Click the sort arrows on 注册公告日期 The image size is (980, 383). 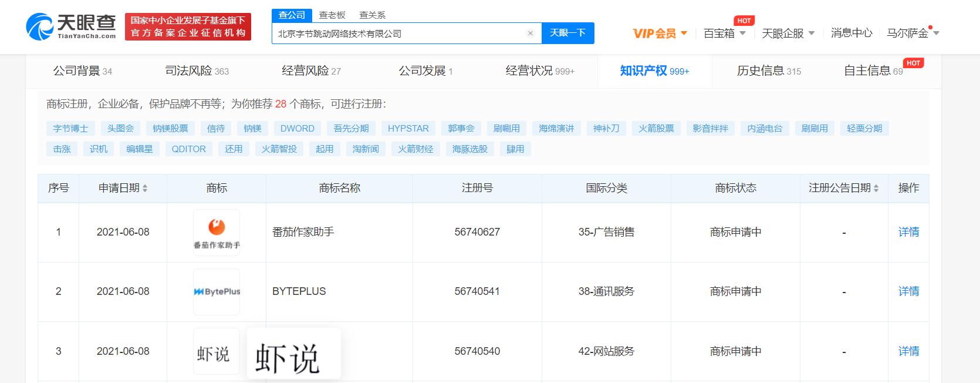click(x=876, y=188)
